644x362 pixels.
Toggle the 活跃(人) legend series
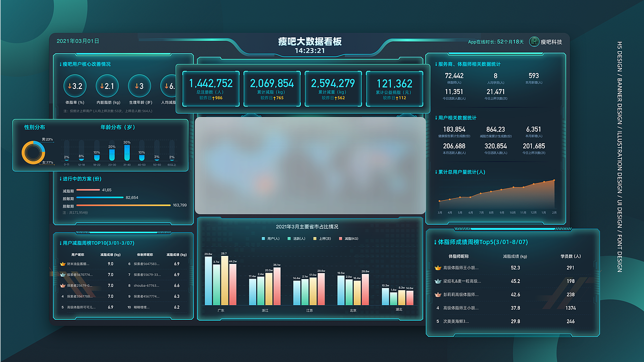point(294,238)
